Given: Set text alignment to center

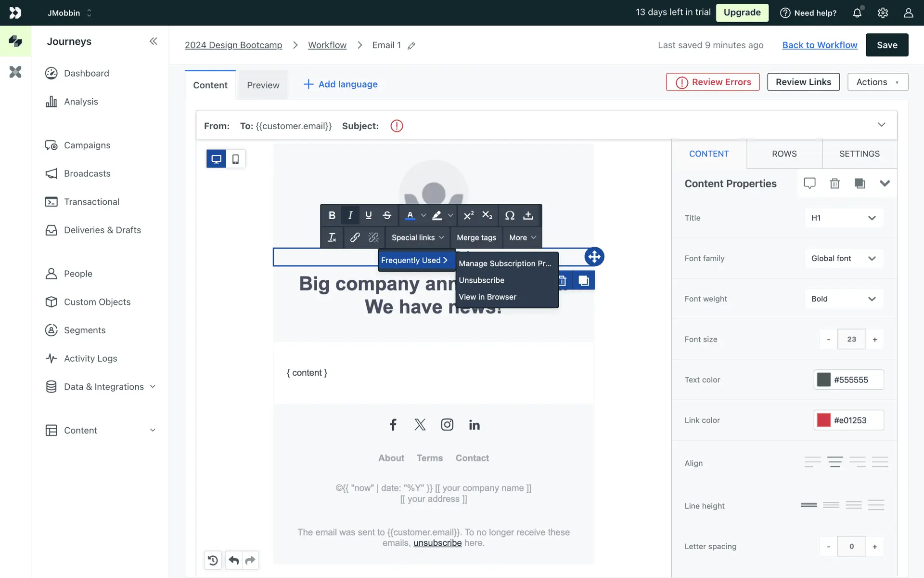Looking at the screenshot, I should (x=834, y=462).
